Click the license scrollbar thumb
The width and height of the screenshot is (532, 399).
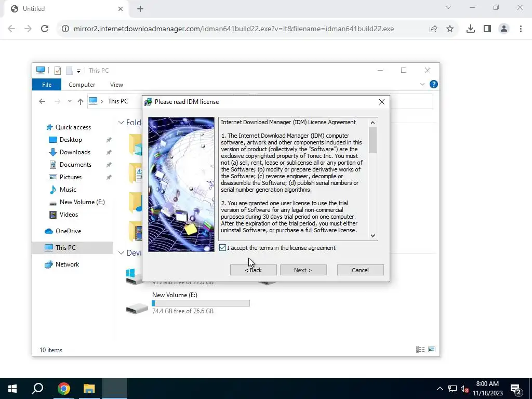(x=373, y=140)
